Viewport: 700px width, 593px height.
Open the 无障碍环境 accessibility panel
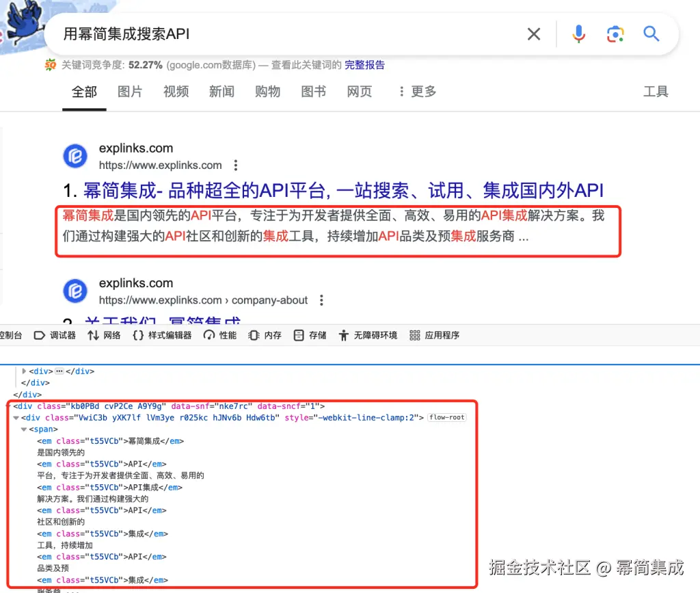(368, 335)
